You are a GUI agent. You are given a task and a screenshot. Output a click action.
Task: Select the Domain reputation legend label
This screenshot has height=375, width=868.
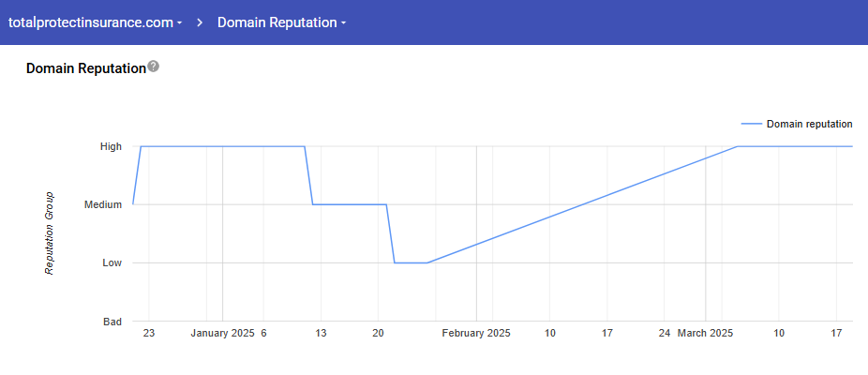809,124
